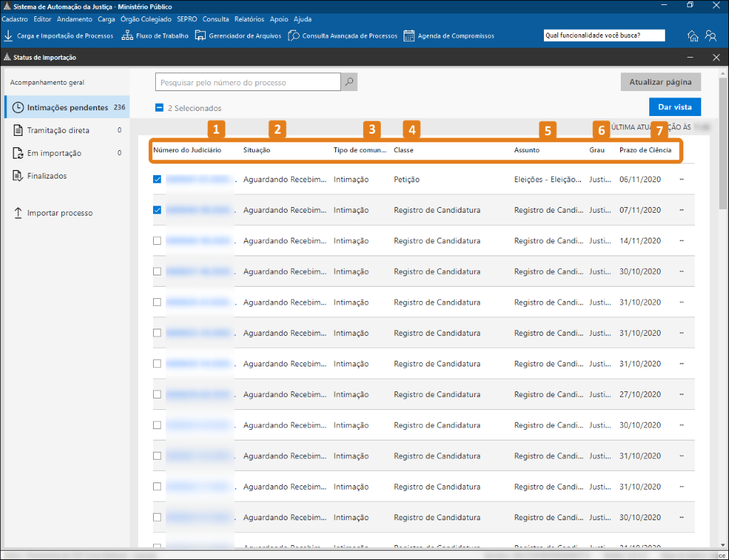
Task: Open the Agenda de Compromissos calendar
Action: coord(409,36)
